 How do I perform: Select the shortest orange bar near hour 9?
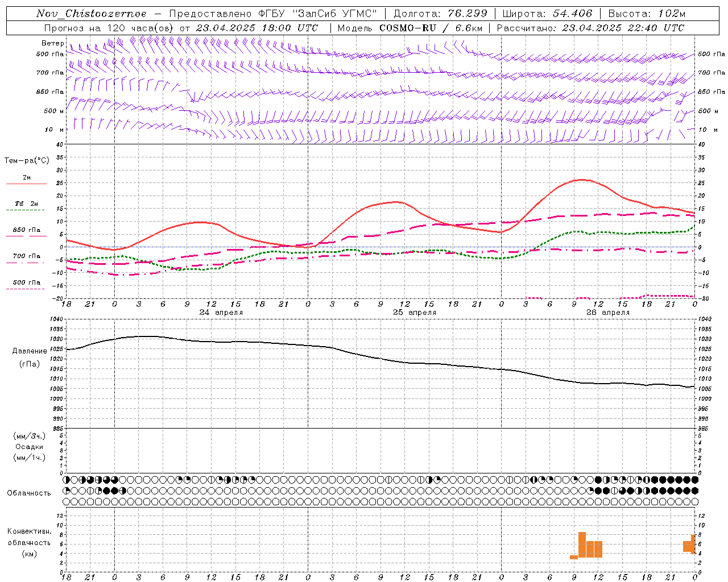[x=574, y=557]
